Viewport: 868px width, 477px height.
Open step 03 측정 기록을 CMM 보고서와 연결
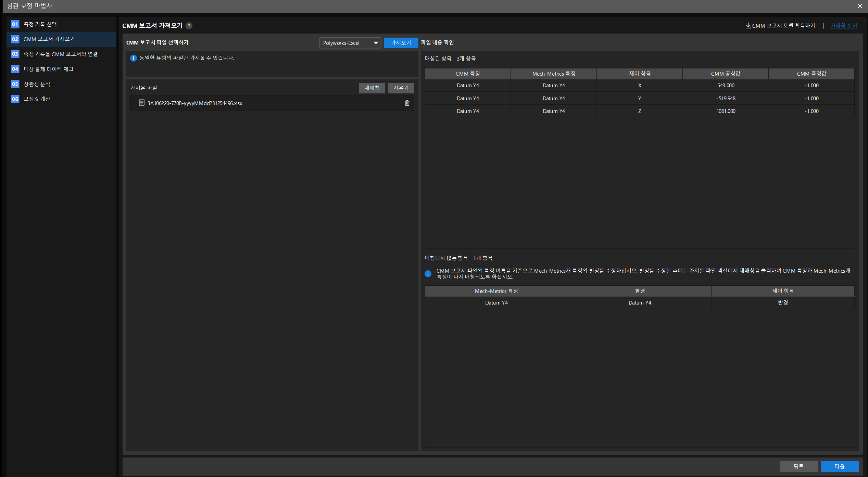coord(62,54)
